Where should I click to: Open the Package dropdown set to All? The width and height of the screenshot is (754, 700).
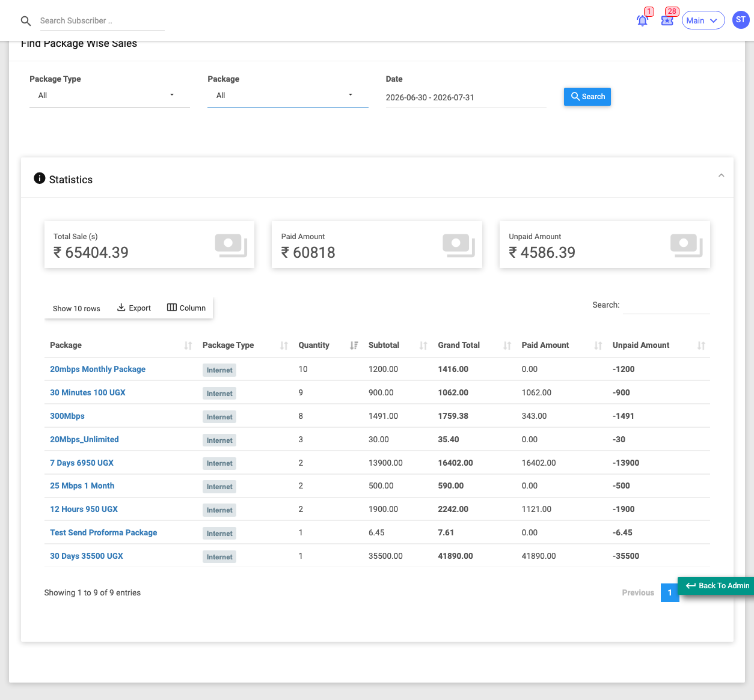click(x=287, y=96)
